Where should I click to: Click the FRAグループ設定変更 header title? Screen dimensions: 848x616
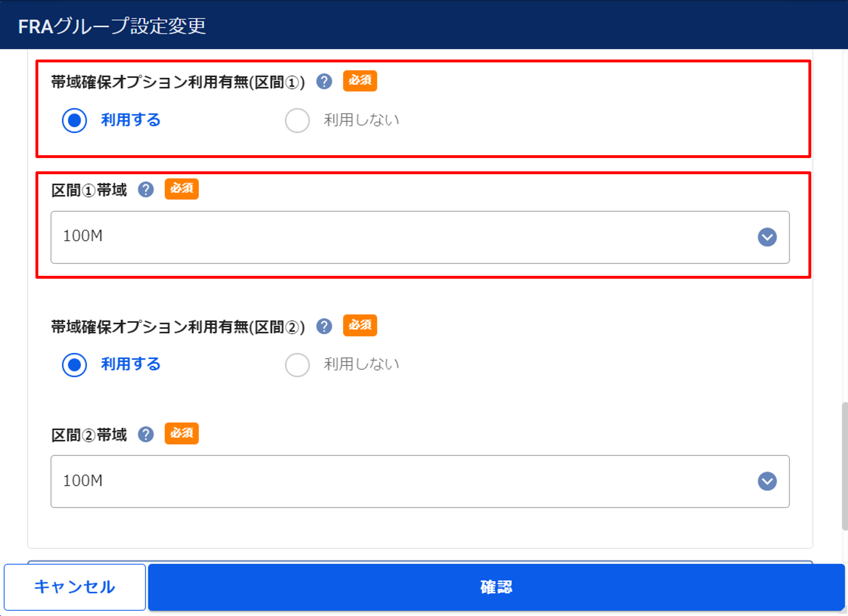tap(112, 26)
